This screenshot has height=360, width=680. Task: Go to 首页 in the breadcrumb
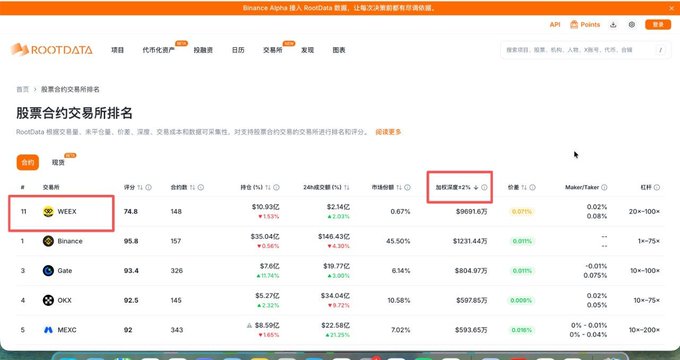pos(23,89)
